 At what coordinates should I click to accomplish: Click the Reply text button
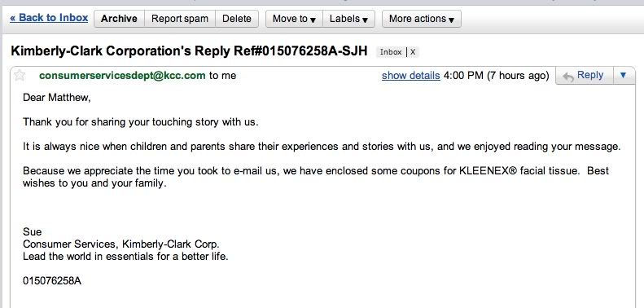pyautogui.click(x=590, y=75)
